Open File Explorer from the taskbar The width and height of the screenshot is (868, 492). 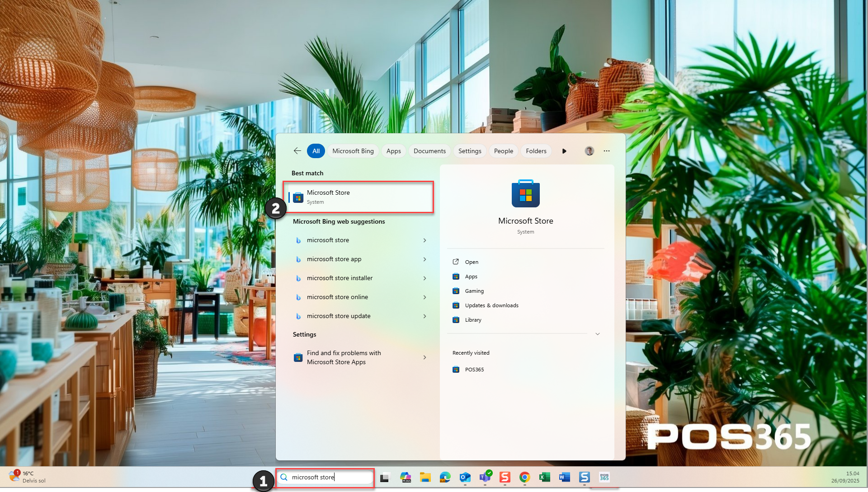(425, 478)
